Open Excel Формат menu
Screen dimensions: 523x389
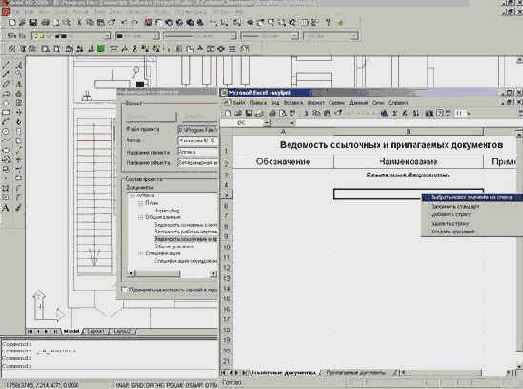pyautogui.click(x=316, y=103)
